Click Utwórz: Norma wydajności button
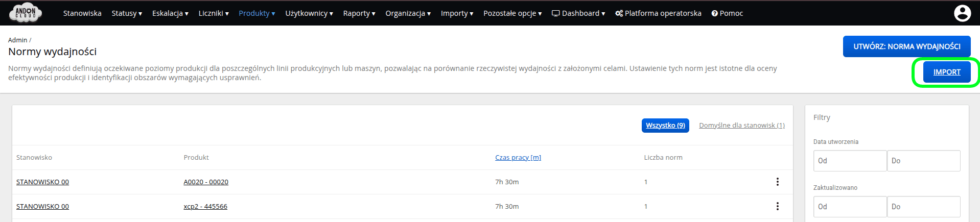Screen dimensions: 980x222 906,46
